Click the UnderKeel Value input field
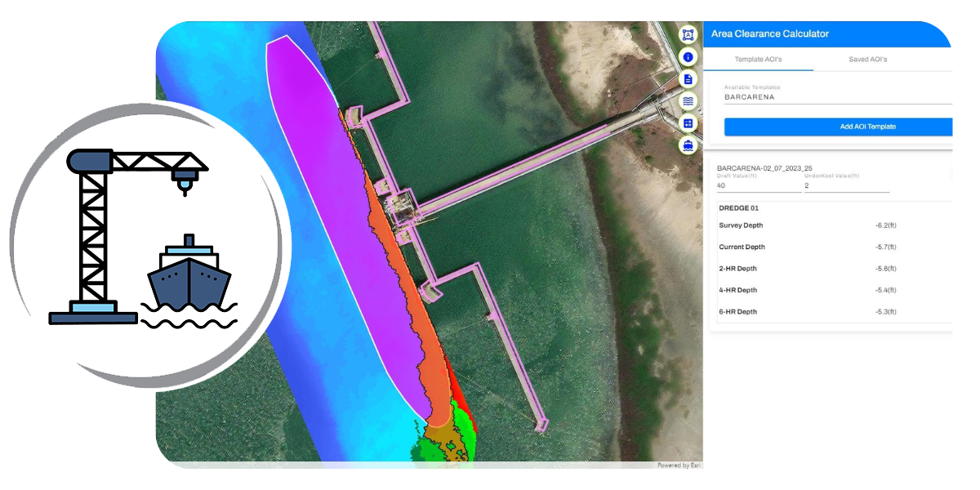The image size is (980, 490). 846,185
